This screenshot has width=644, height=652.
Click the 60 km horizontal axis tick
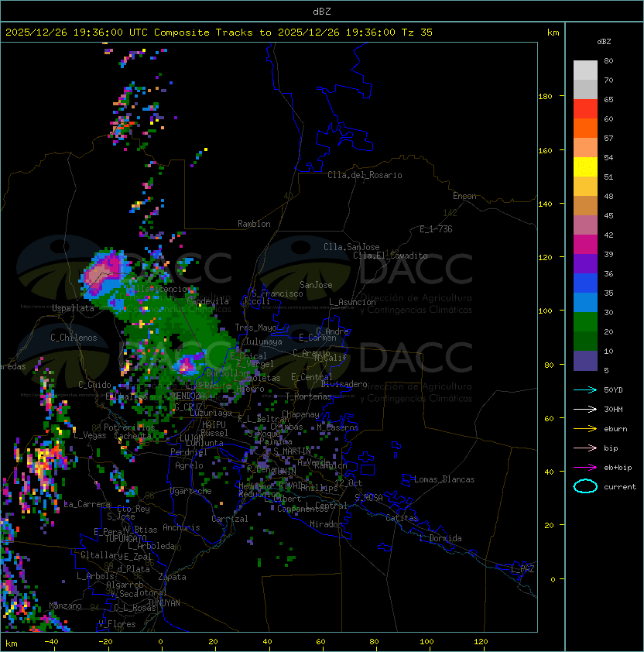point(320,642)
